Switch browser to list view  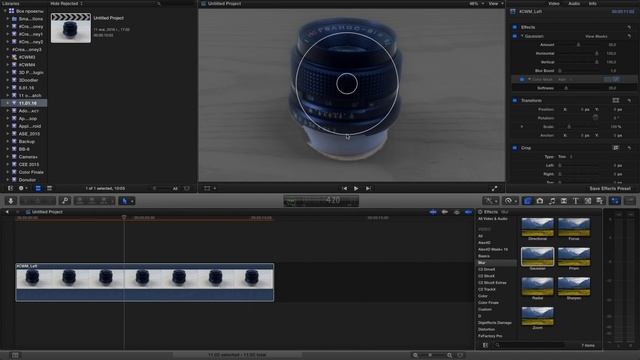(x=49, y=189)
